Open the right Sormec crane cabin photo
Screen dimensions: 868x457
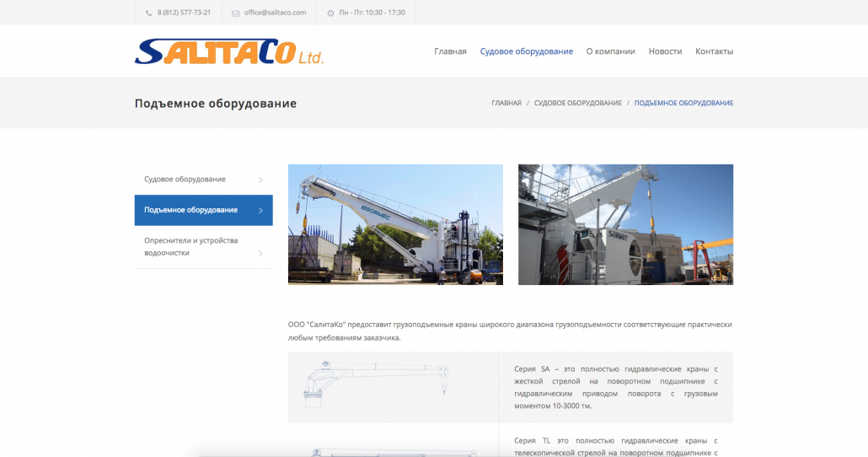[625, 224]
